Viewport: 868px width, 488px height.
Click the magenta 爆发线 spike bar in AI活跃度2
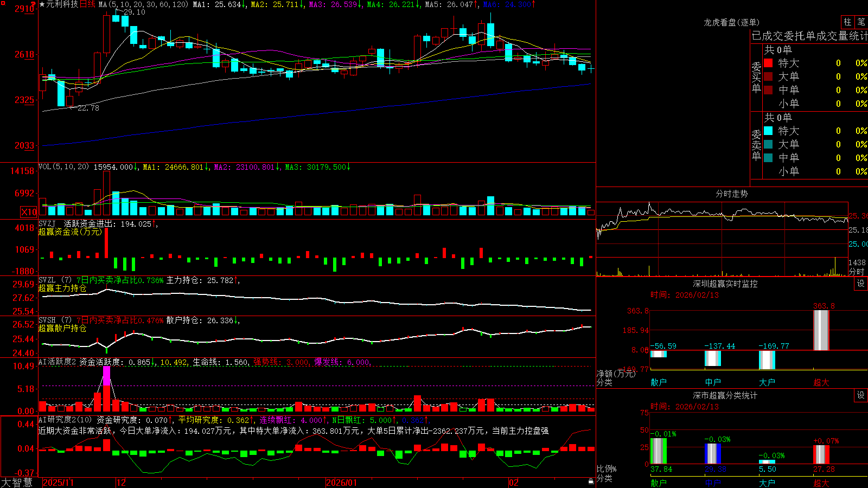tap(106, 376)
